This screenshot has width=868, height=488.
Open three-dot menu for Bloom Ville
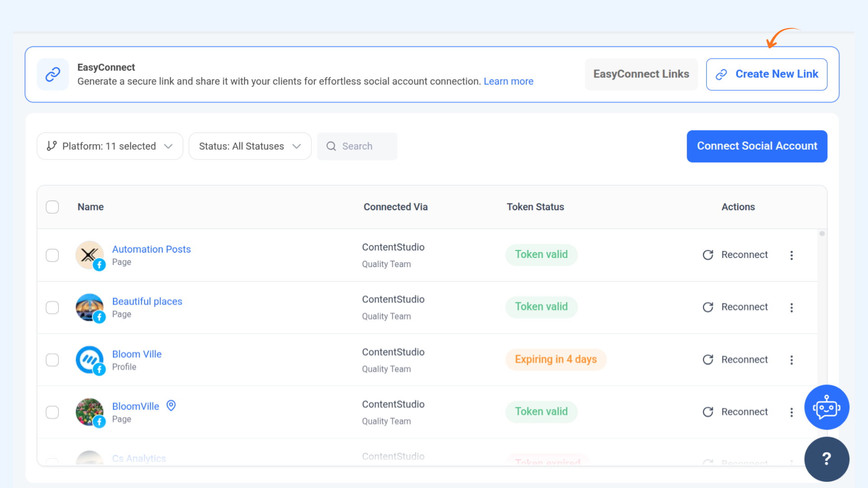[791, 360]
